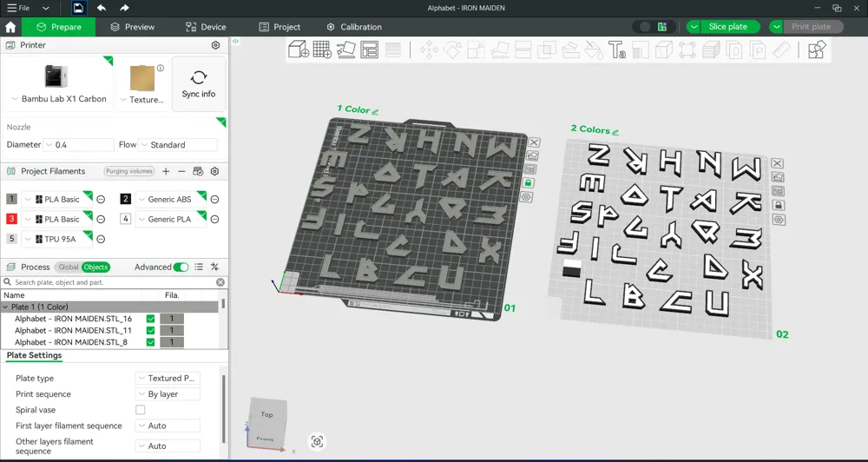Image resolution: width=868 pixels, height=462 pixels.
Task: Add a filament with plus icon
Action: click(166, 172)
